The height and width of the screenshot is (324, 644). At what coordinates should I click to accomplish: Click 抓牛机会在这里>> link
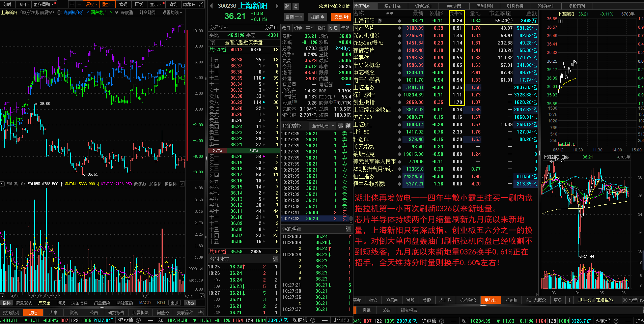click(x=596, y=300)
